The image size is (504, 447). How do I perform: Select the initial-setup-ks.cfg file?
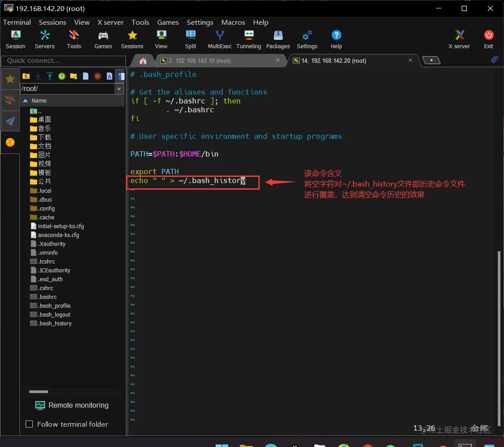[57, 226]
